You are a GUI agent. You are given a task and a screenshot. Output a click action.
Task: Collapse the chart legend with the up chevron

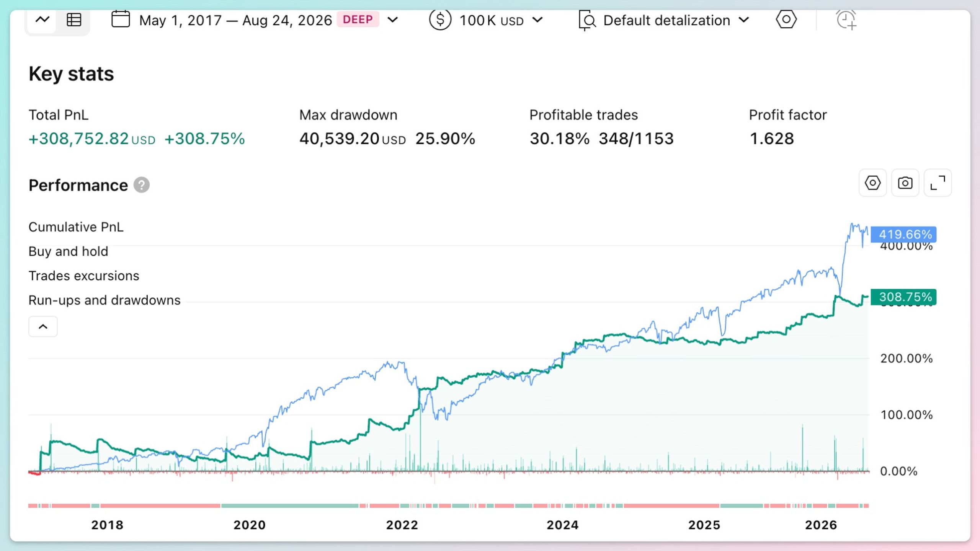(43, 326)
